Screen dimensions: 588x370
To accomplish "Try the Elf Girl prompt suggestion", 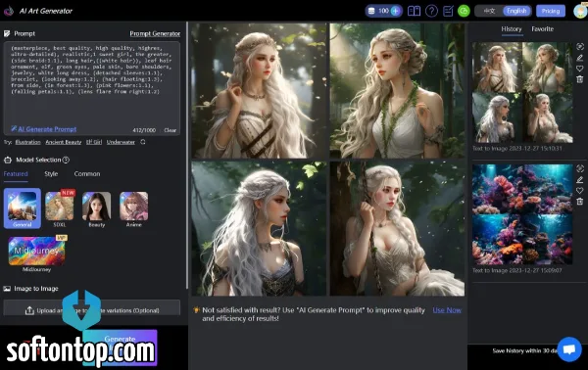I will pos(94,142).
